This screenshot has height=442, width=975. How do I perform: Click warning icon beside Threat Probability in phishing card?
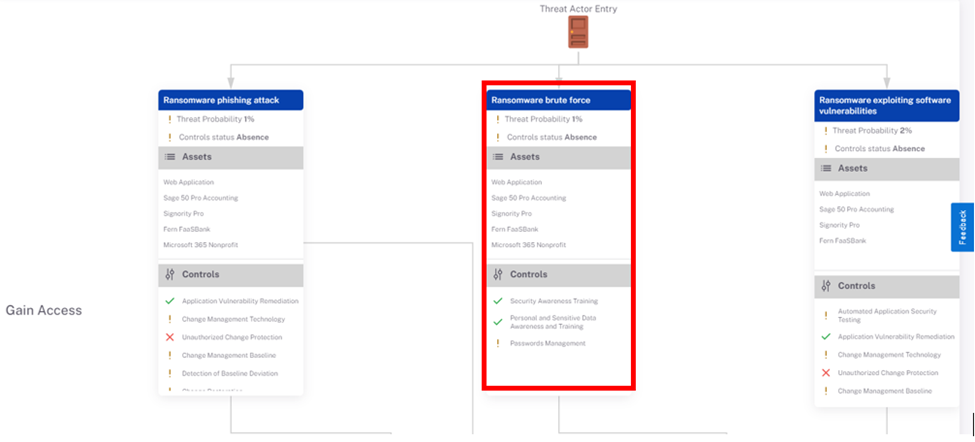(169, 119)
